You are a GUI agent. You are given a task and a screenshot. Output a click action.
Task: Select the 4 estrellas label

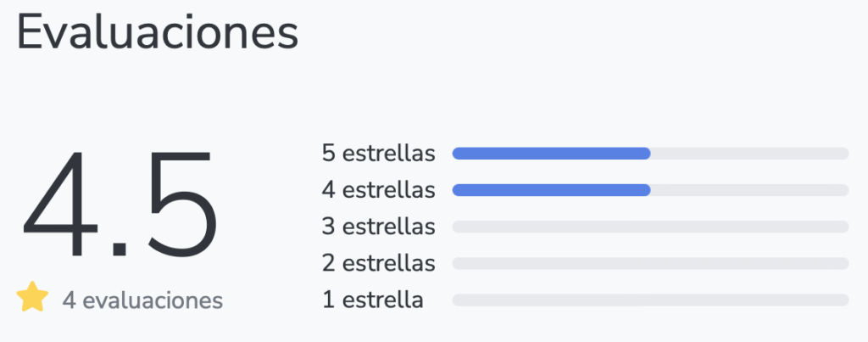[x=379, y=190]
